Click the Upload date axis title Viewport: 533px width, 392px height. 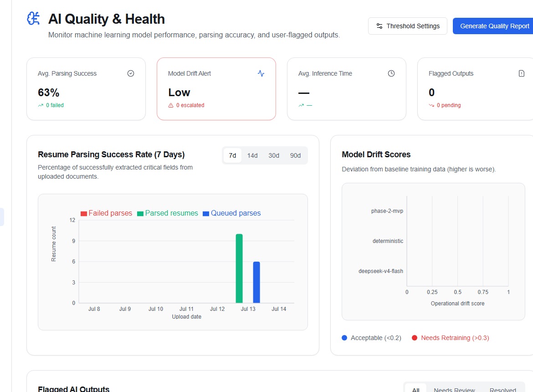pos(187,317)
